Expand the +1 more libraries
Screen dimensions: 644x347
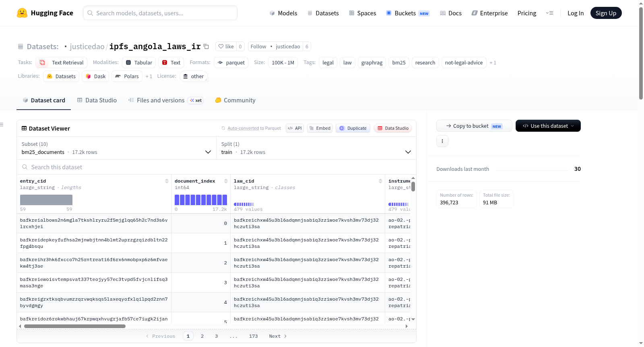[149, 77]
